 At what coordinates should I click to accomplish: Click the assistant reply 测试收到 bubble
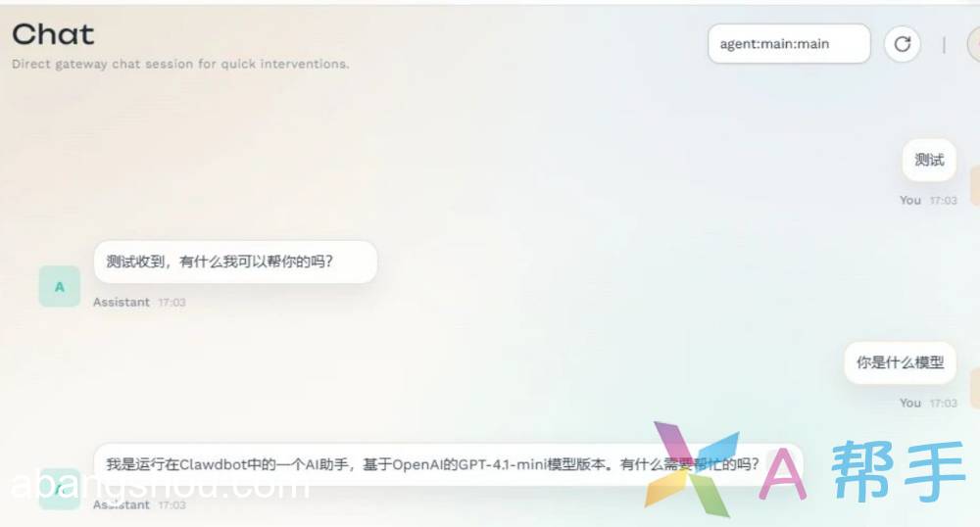pyautogui.click(x=235, y=262)
